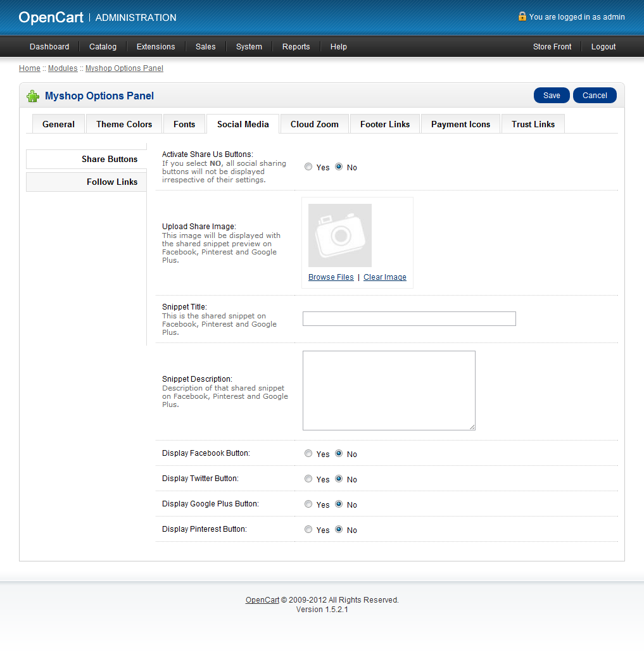Image resolution: width=644 pixels, height=652 pixels.
Task: Focus the Snippet Description text area
Action: [389, 391]
